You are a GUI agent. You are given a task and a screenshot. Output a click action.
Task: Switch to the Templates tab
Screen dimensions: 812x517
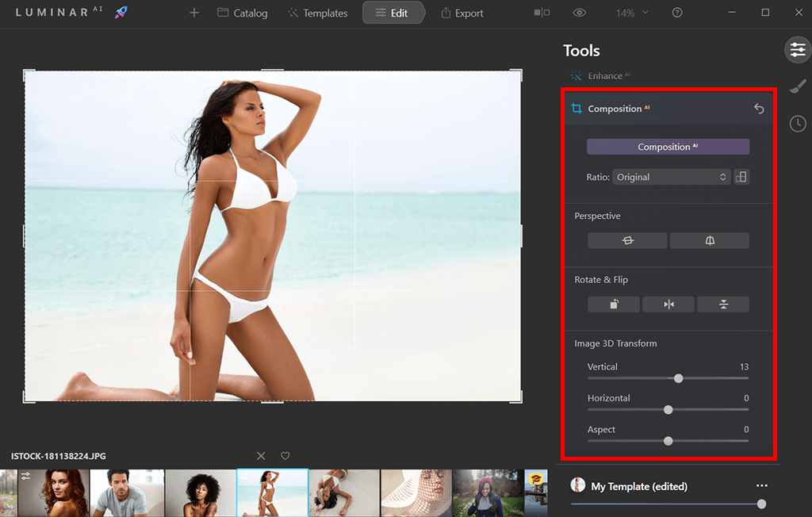click(x=317, y=13)
